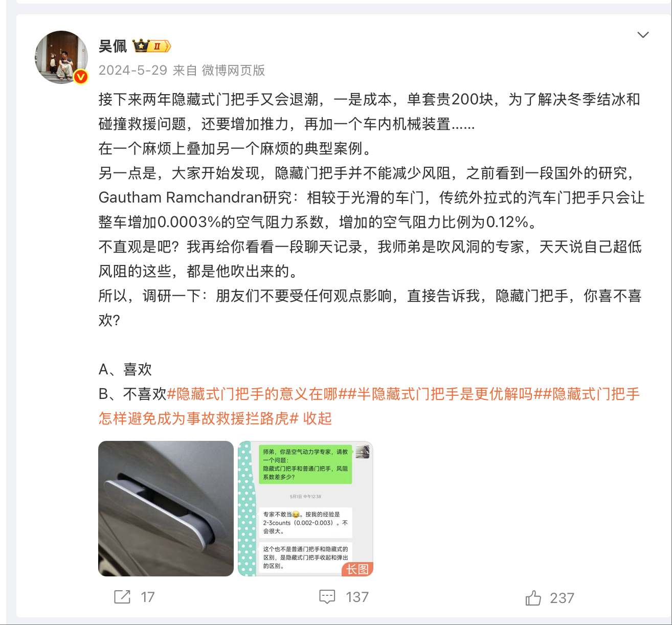Click the source 微博网页版 link
672x625 pixels.
point(233,70)
